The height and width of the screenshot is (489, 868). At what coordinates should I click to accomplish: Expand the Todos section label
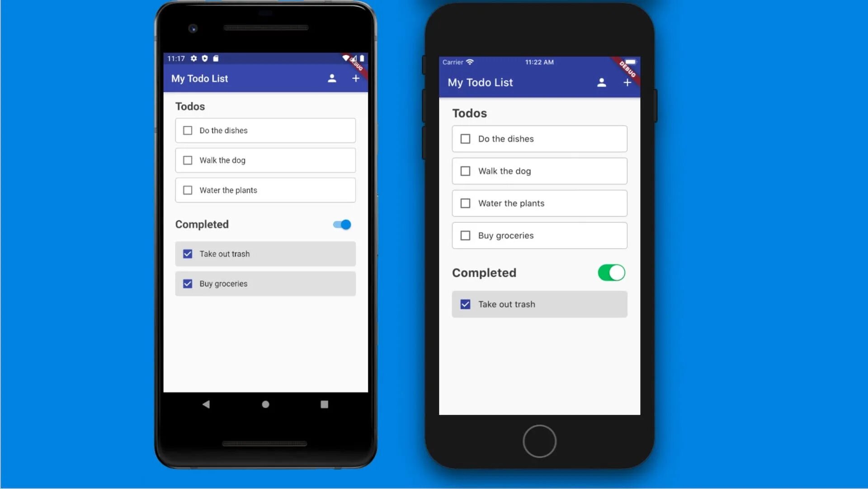pos(190,106)
